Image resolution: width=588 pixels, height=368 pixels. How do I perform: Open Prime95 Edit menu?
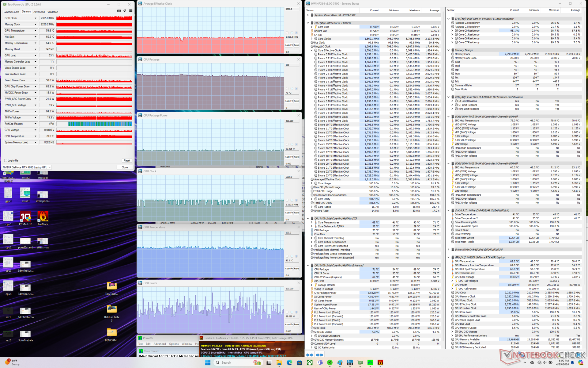148,344
